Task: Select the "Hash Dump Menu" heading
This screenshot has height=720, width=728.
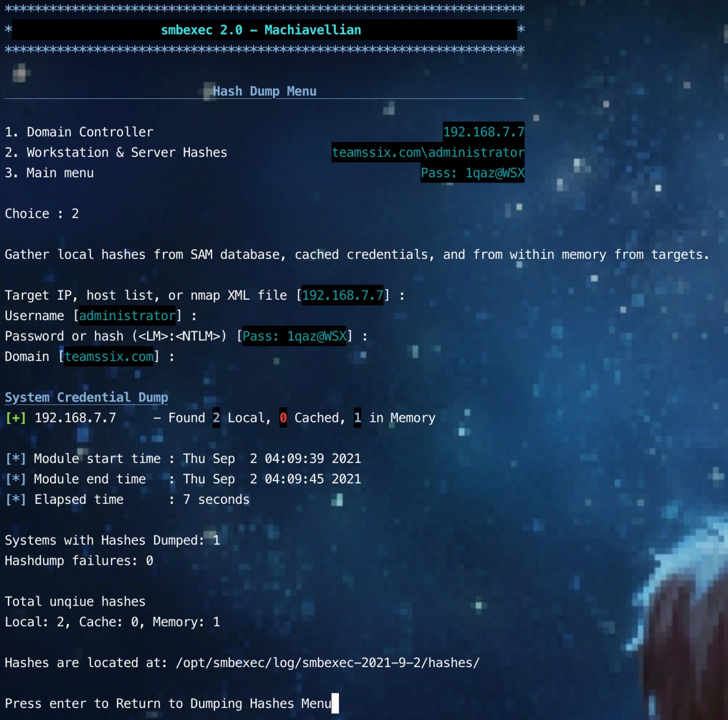Action: click(264, 91)
